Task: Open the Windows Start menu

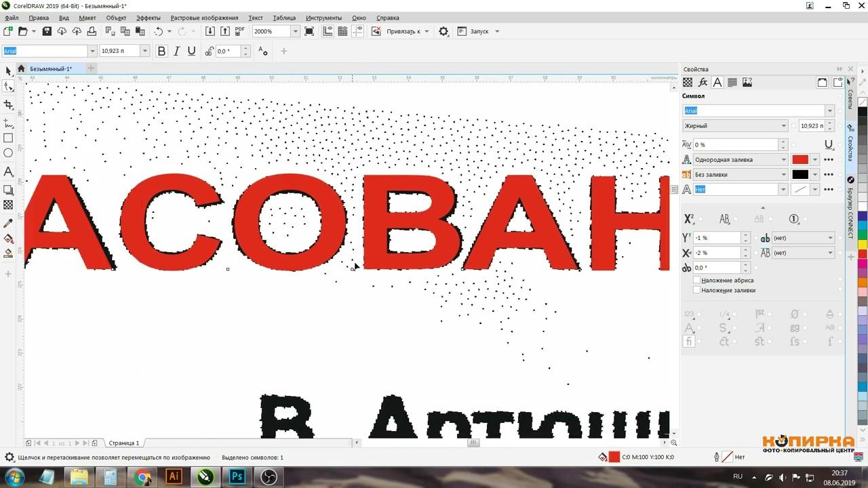Action: [14, 476]
